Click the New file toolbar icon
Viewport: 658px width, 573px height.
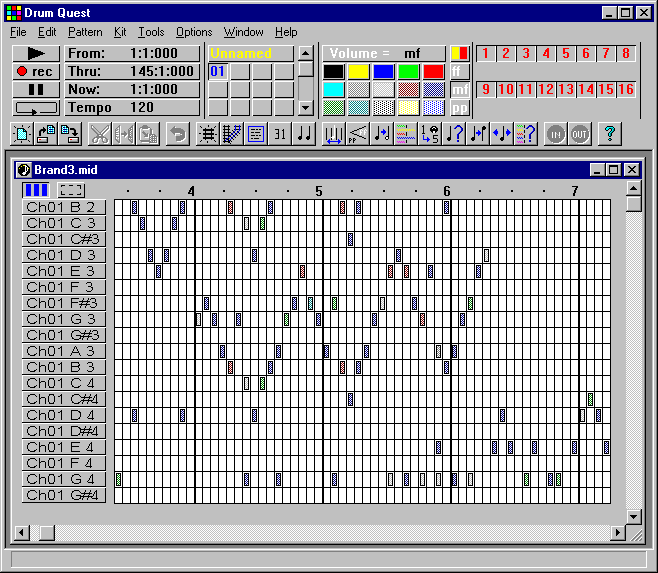pos(23,133)
